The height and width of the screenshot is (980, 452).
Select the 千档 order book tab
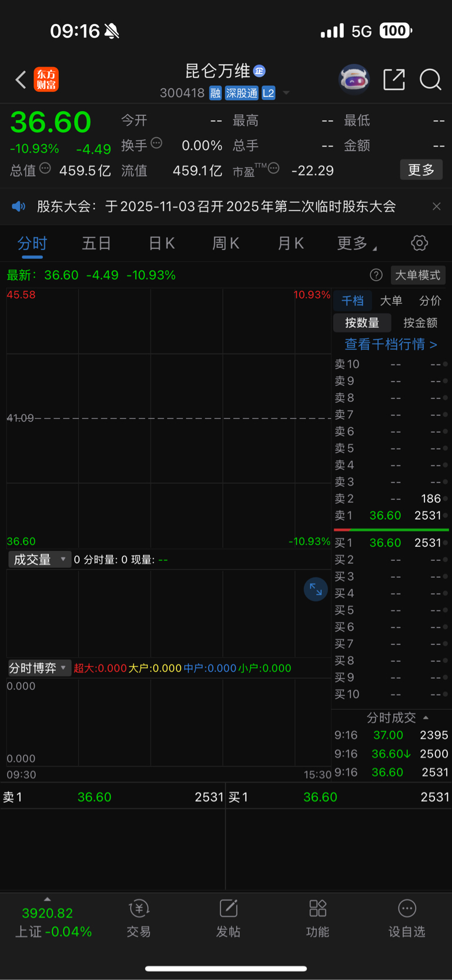pos(353,301)
